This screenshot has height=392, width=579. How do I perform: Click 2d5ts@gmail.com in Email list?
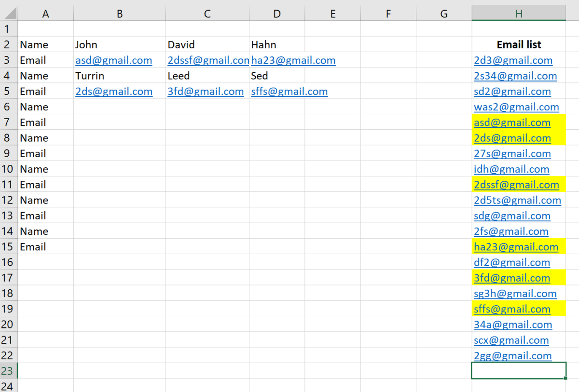(x=517, y=200)
